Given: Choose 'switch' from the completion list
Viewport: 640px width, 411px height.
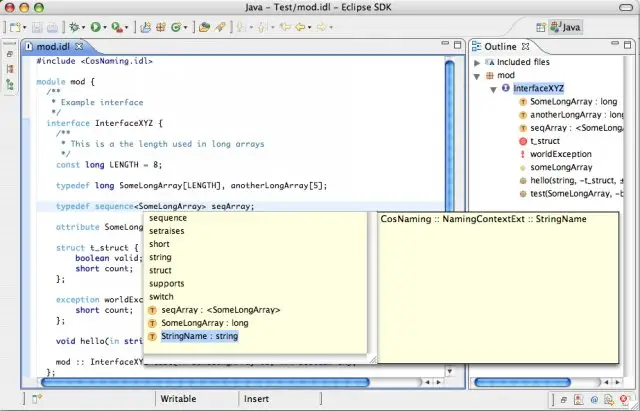Looking at the screenshot, I should [x=161, y=297].
